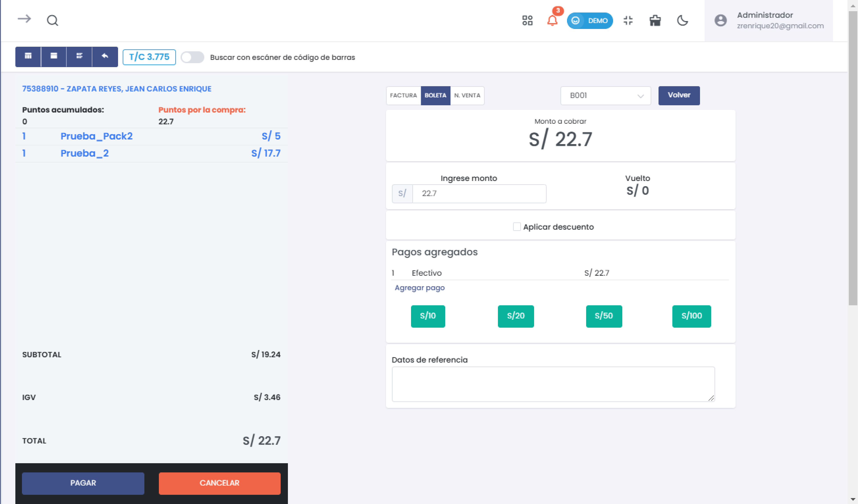Exit fullscreen with the compress icon
The width and height of the screenshot is (858, 504).
[x=628, y=20]
